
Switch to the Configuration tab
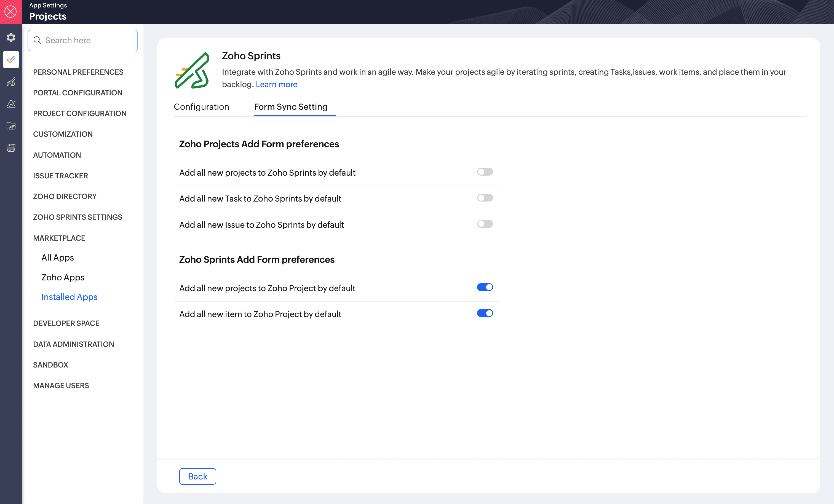pyautogui.click(x=201, y=107)
